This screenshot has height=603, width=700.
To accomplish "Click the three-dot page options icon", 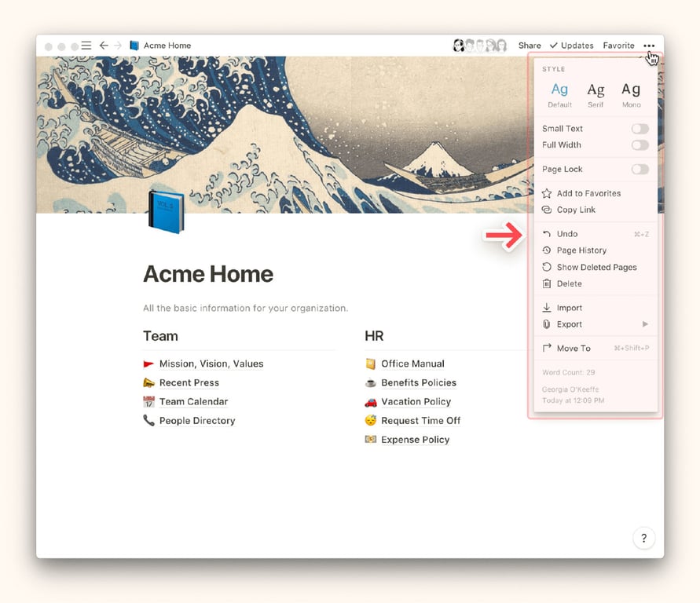I will click(x=649, y=46).
